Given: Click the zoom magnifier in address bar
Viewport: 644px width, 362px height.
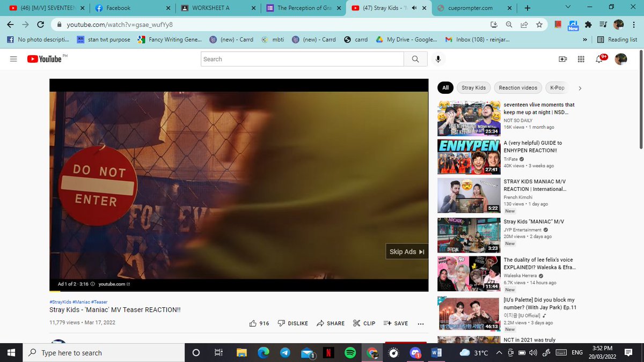Looking at the screenshot, I should tap(509, 24).
